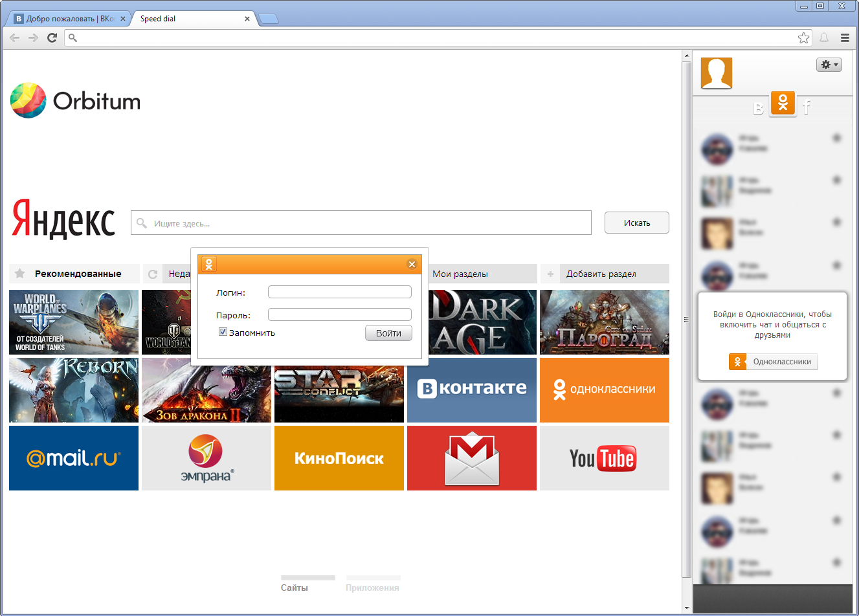Open the Пароград game tile
Viewport: 859px width, 616px height.
pyautogui.click(x=605, y=322)
